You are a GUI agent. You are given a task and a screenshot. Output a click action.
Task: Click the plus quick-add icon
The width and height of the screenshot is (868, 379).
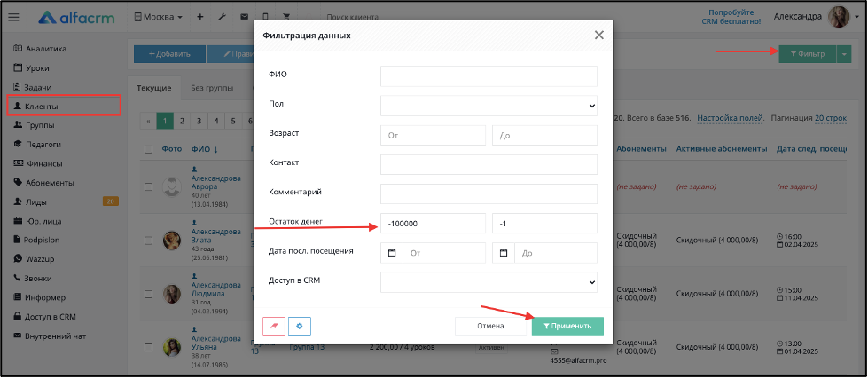[x=200, y=17]
